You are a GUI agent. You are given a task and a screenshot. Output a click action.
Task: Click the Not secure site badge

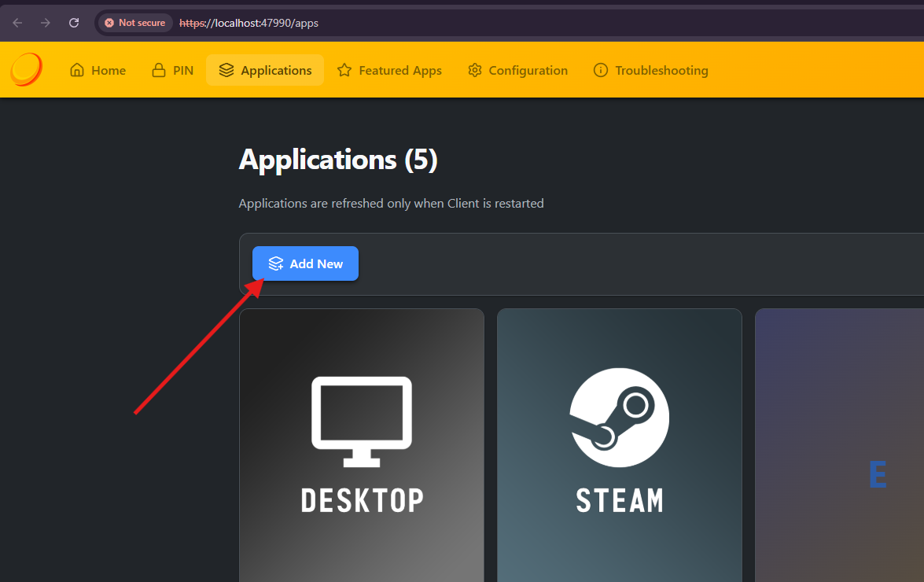point(135,22)
